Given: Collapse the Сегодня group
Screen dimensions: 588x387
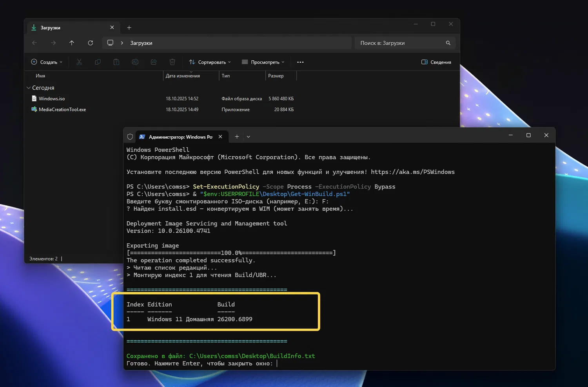Looking at the screenshot, I should pyautogui.click(x=29, y=88).
